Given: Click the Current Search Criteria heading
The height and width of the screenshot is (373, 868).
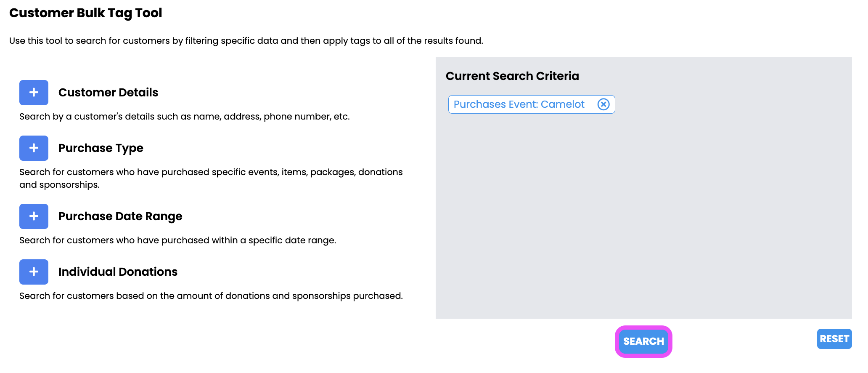Looking at the screenshot, I should click(512, 76).
